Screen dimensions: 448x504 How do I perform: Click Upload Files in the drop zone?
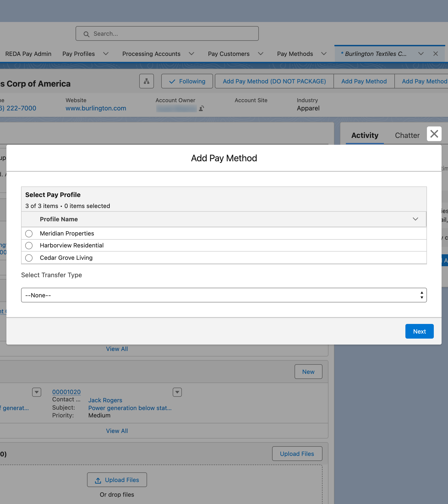tap(117, 480)
